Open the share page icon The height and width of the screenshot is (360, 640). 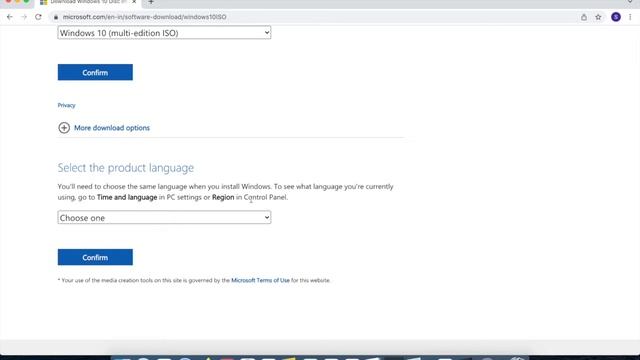click(x=584, y=17)
